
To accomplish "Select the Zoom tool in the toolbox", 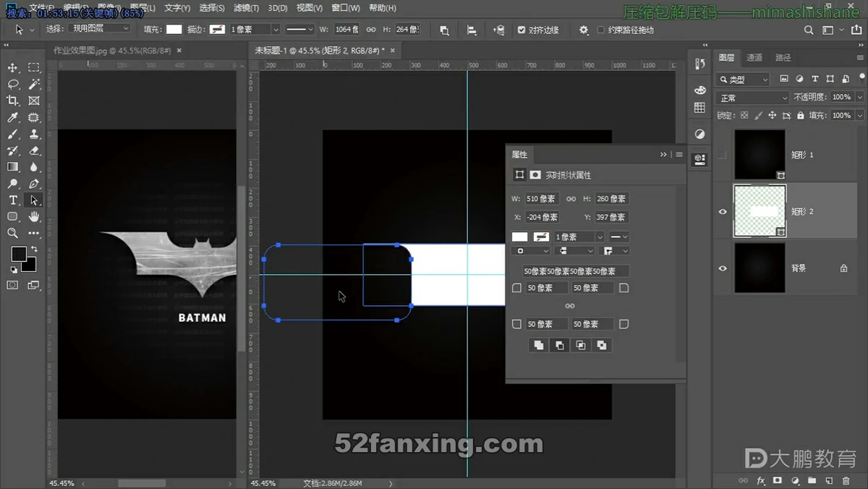I will 12,233.
